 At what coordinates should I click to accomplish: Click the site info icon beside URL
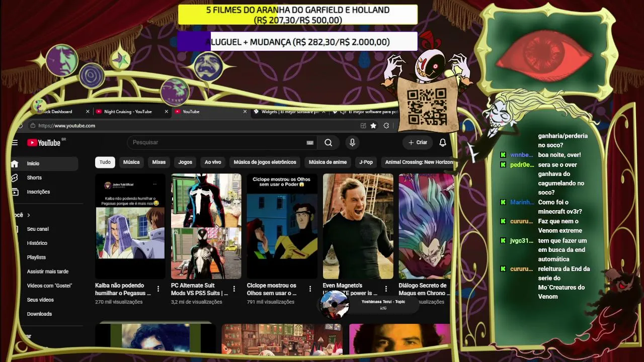(33, 126)
